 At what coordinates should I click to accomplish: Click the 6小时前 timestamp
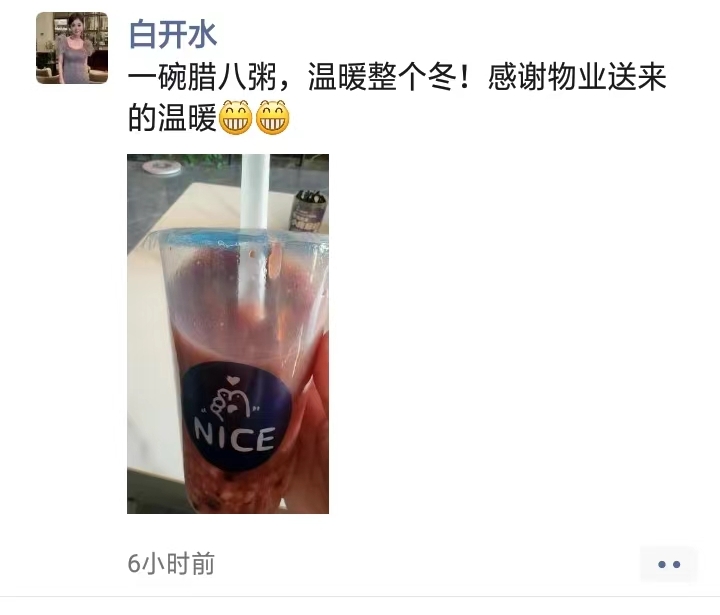[171, 564]
